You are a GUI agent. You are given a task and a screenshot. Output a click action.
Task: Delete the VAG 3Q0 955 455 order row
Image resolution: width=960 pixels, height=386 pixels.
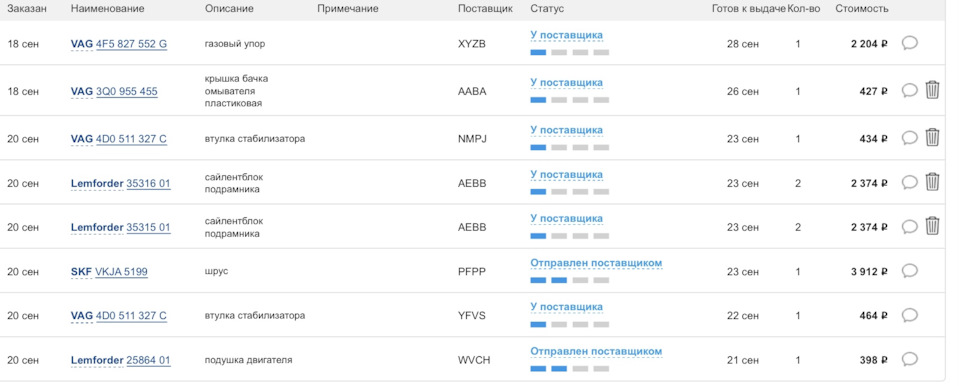tap(932, 90)
